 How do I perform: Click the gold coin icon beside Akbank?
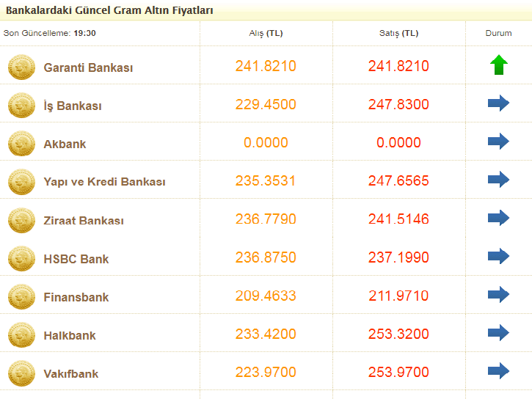pyautogui.click(x=21, y=143)
